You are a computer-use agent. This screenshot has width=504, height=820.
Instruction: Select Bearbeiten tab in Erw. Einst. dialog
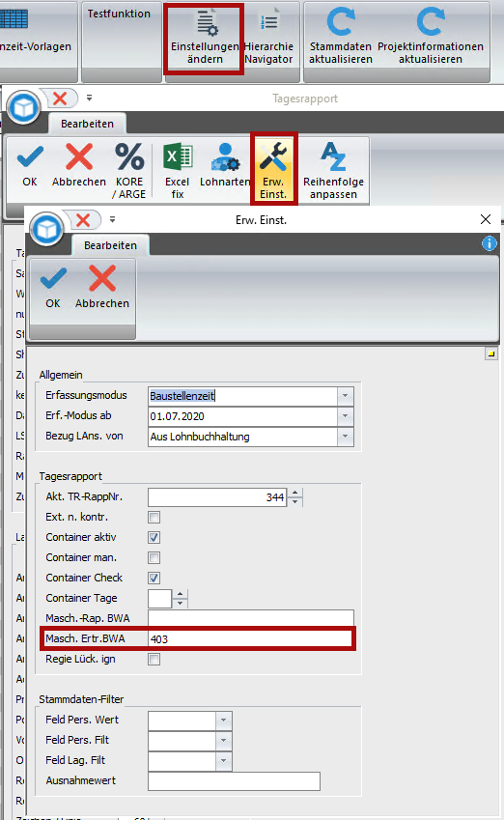click(110, 245)
